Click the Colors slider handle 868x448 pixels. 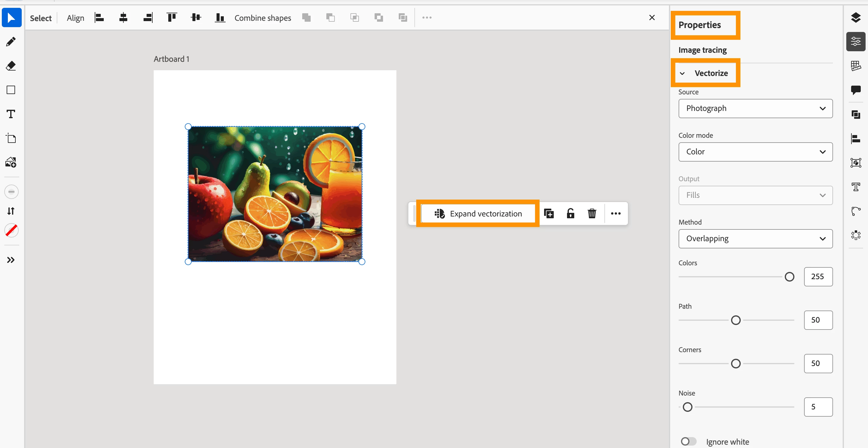pos(789,277)
